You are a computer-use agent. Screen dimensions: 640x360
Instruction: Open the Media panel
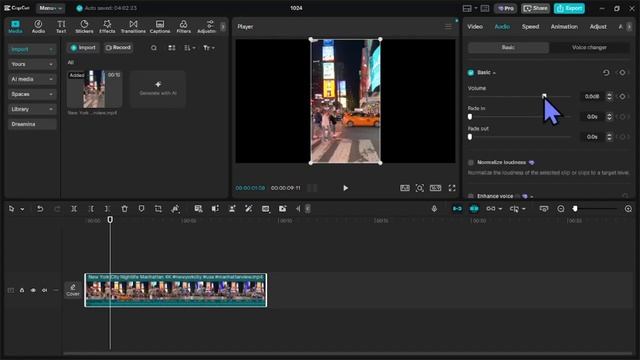coord(15,27)
